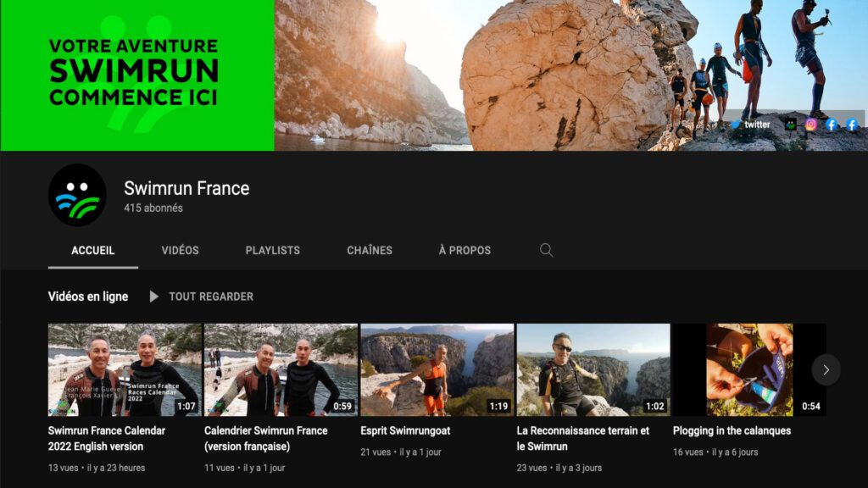Open the Facebook icon beside the Instagram icon
Viewport: 868px width, 488px height.
(x=831, y=125)
